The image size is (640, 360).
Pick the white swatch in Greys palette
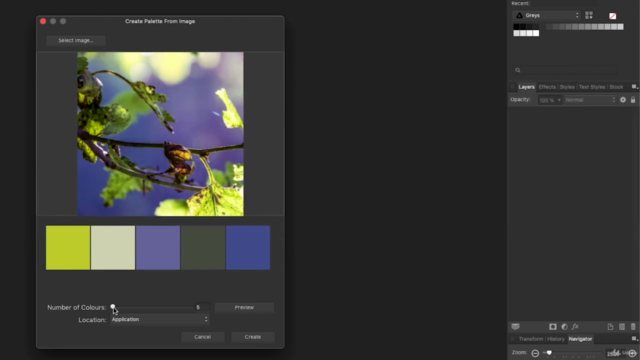(x=536, y=33)
